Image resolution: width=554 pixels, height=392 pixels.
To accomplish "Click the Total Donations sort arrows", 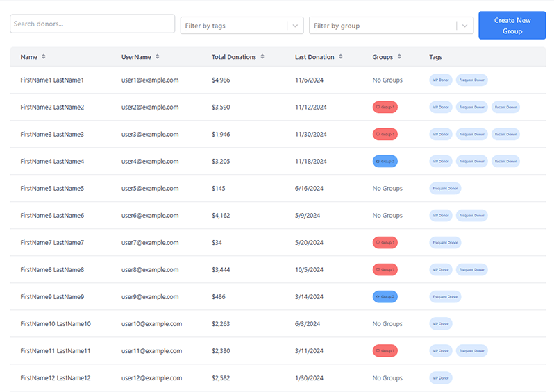I will tap(262, 57).
